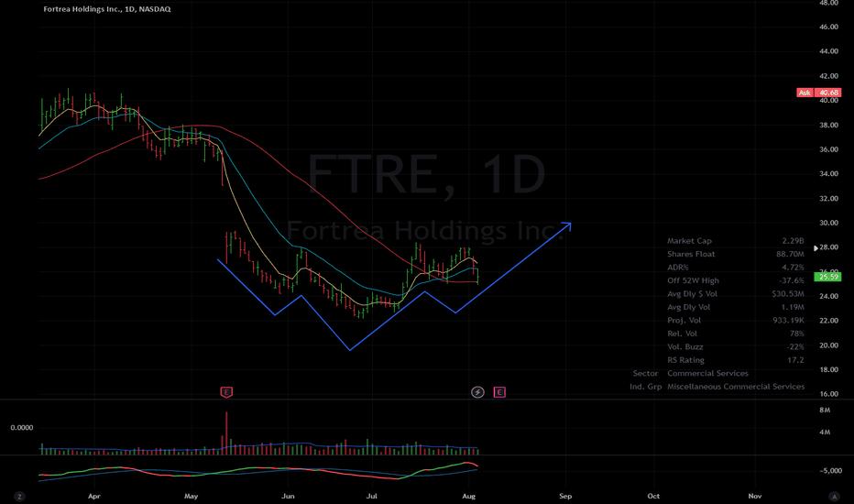
Task: Click the Market Cap 2.29B row
Action: pos(735,241)
